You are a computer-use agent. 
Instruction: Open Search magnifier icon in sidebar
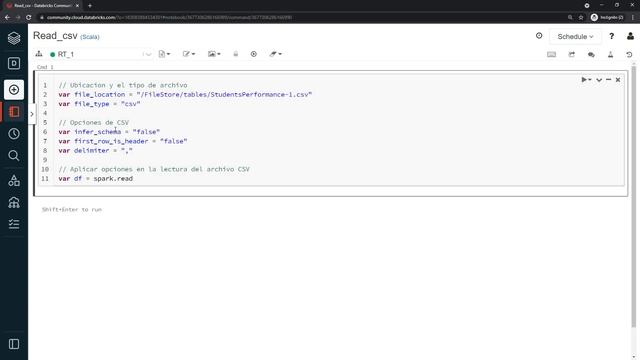pos(14,156)
